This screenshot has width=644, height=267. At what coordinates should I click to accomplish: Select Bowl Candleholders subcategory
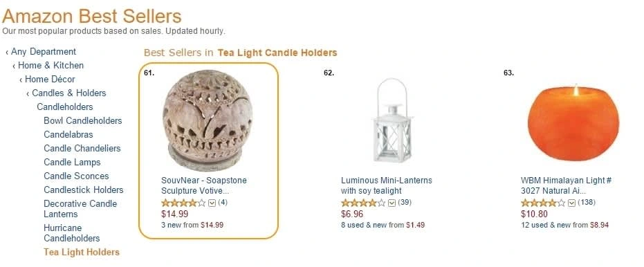pos(83,121)
